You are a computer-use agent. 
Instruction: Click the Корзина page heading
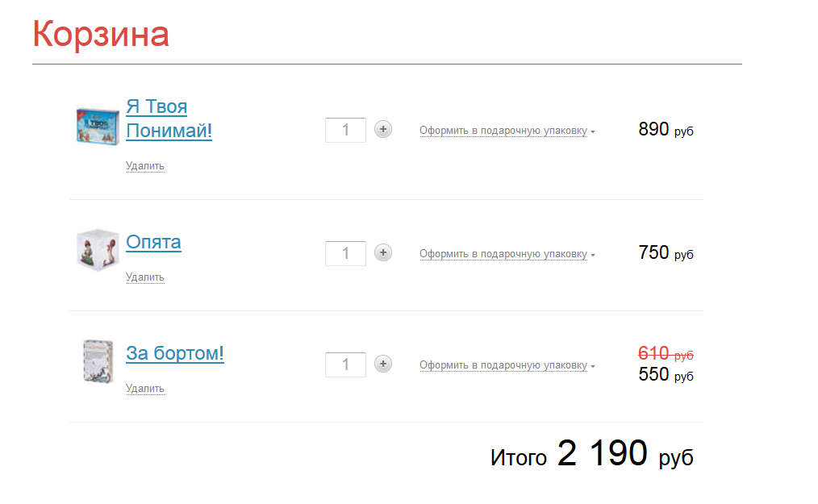click(101, 35)
